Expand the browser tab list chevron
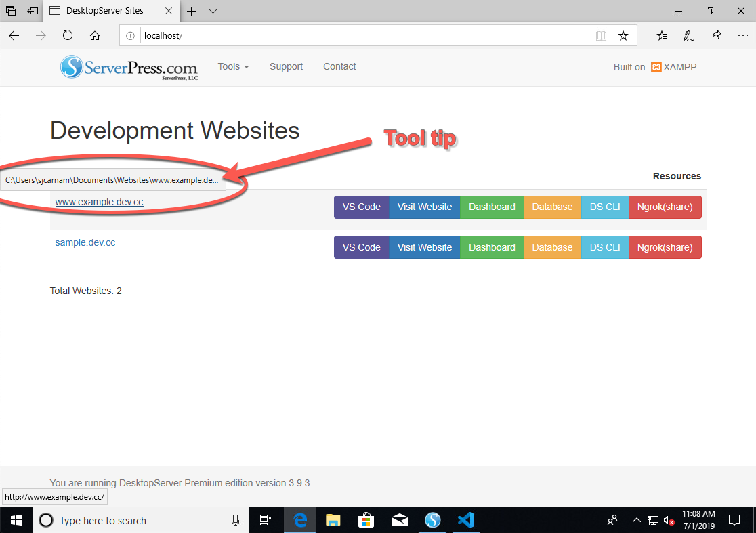This screenshot has height=533, width=756. [x=213, y=11]
